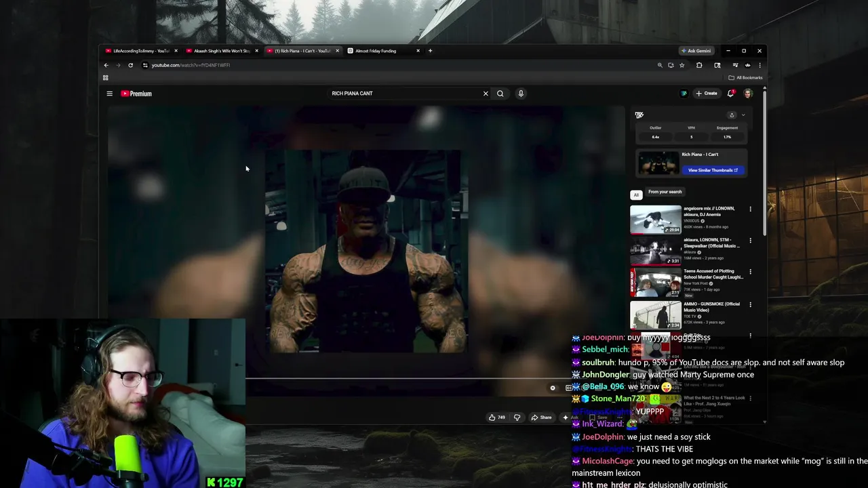Screen dimensions: 868x488
Task: Click the extension logo in stats panel
Action: click(639, 115)
